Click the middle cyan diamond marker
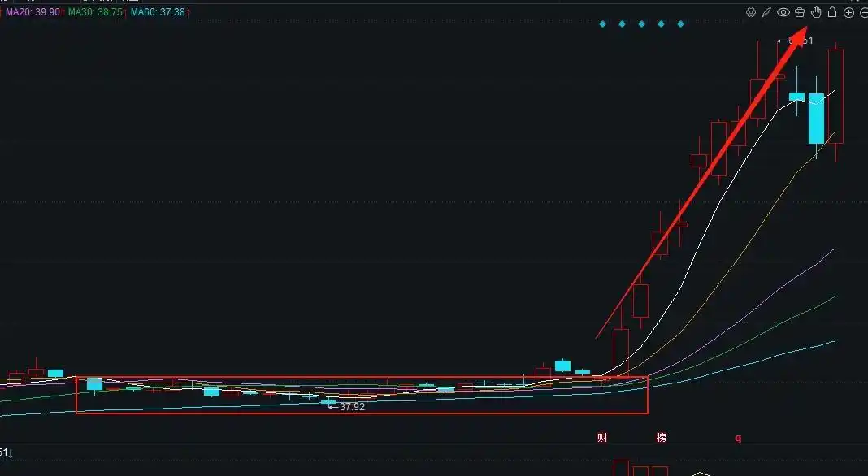The image size is (868, 476). 641,24
